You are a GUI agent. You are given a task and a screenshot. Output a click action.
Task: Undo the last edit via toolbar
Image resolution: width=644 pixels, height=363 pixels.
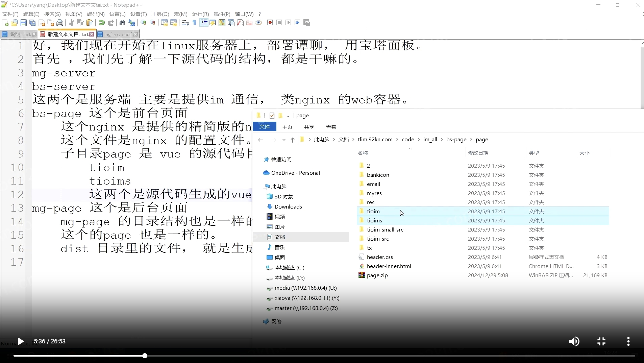[101, 23]
